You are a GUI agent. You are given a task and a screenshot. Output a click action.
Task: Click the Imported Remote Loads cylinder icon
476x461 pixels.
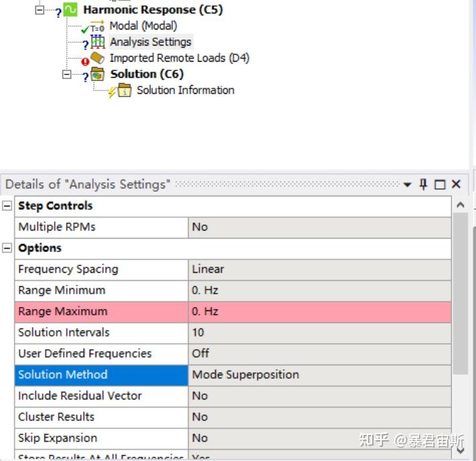pyautogui.click(x=98, y=58)
